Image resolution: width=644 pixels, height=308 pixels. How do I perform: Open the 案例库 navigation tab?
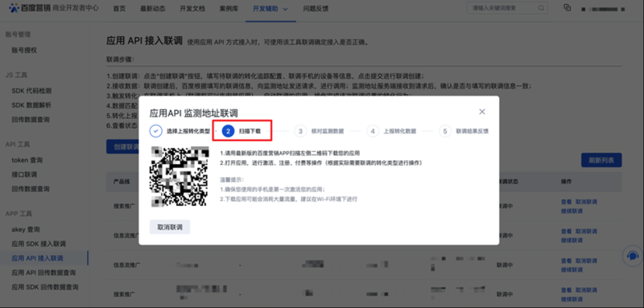click(229, 9)
